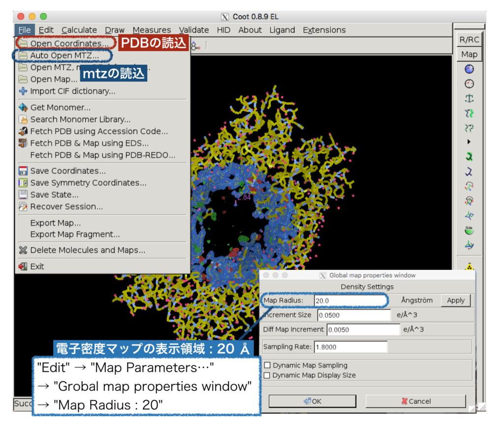Image resolution: width=504 pixels, height=425 pixels.
Task: Click Fetch PDB & Map using EDS icon
Action: [x=23, y=143]
